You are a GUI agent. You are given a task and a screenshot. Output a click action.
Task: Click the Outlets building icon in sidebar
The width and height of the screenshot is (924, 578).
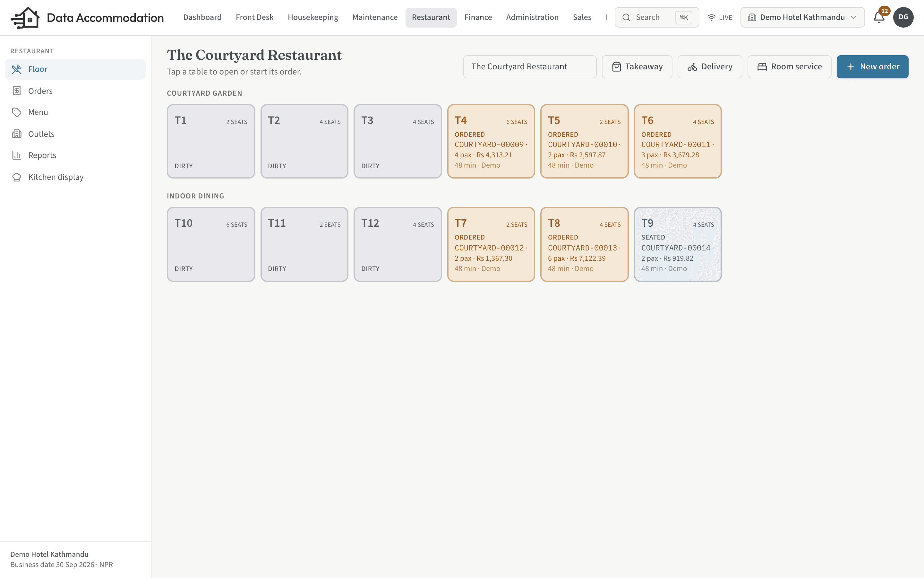pyautogui.click(x=16, y=134)
